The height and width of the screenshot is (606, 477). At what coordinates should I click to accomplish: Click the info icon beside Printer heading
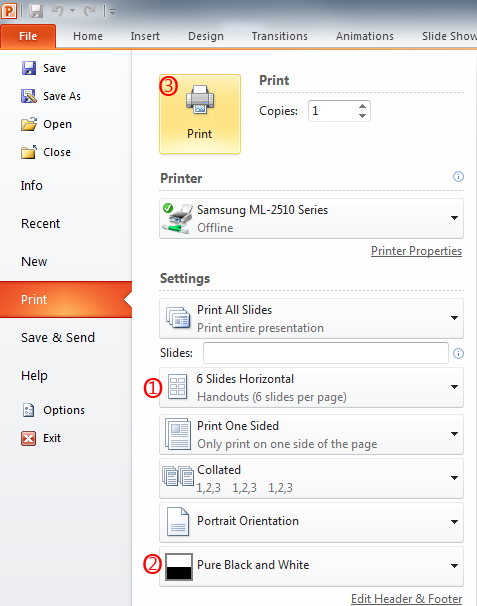pos(458,177)
